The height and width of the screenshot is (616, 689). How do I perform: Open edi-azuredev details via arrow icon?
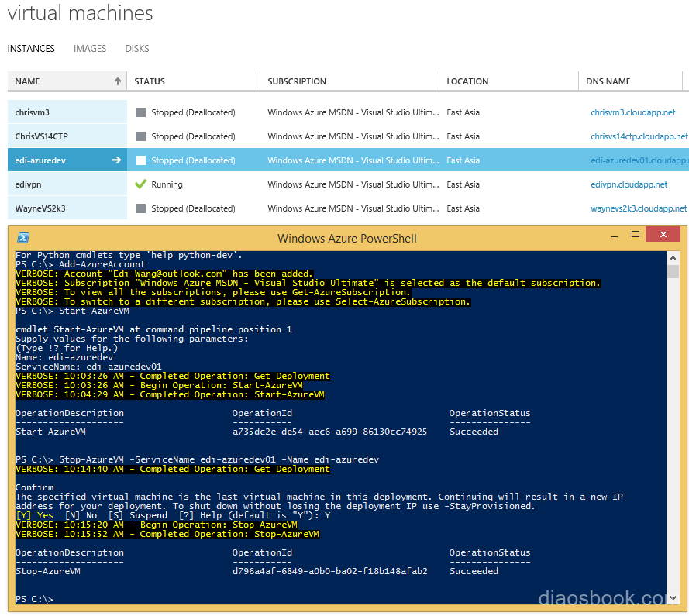tap(116, 160)
